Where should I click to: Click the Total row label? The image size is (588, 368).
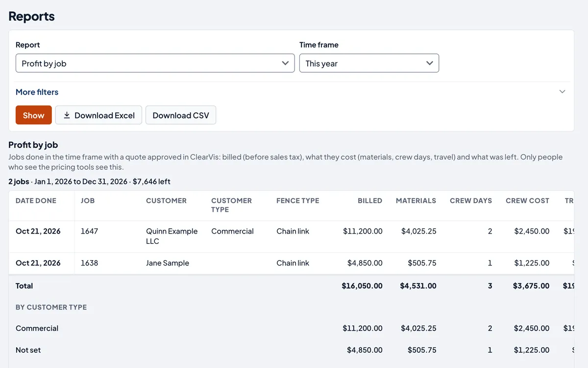pyautogui.click(x=24, y=286)
